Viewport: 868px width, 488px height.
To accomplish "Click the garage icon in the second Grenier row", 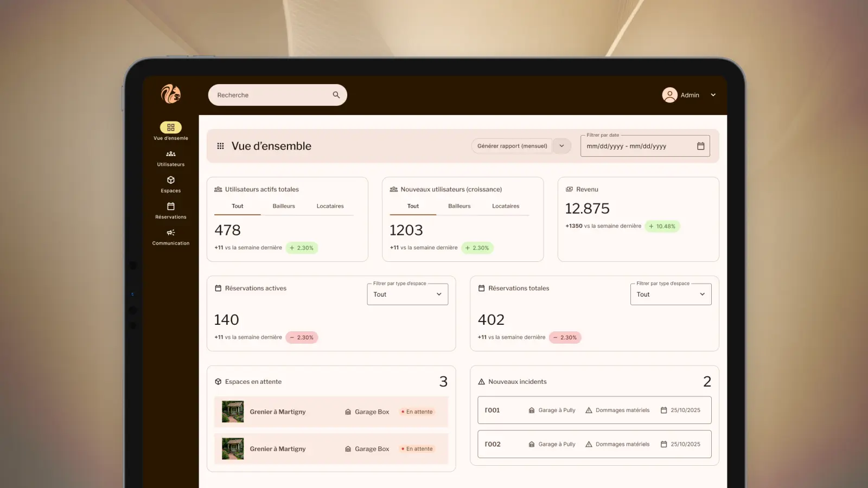I will pyautogui.click(x=348, y=449).
